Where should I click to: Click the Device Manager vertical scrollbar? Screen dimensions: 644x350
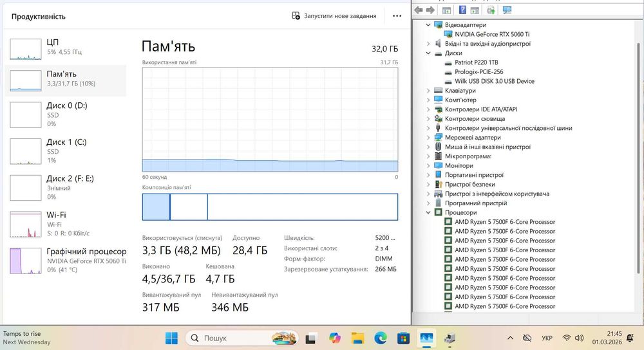pos(638,158)
